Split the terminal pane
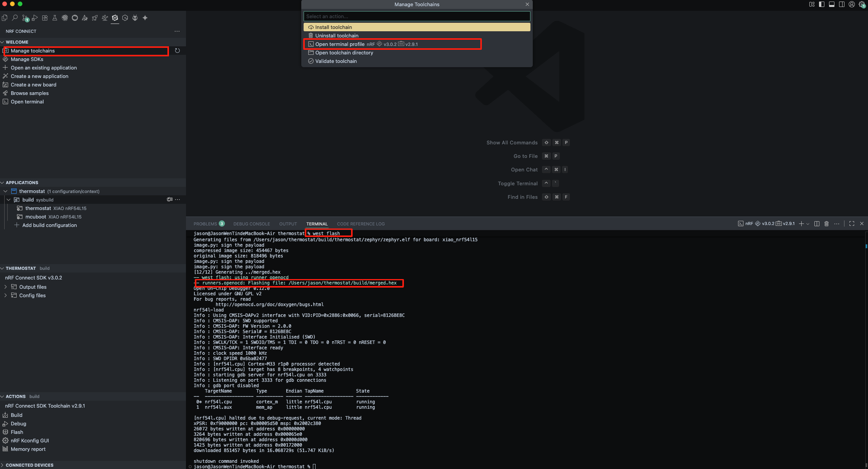 coord(817,223)
